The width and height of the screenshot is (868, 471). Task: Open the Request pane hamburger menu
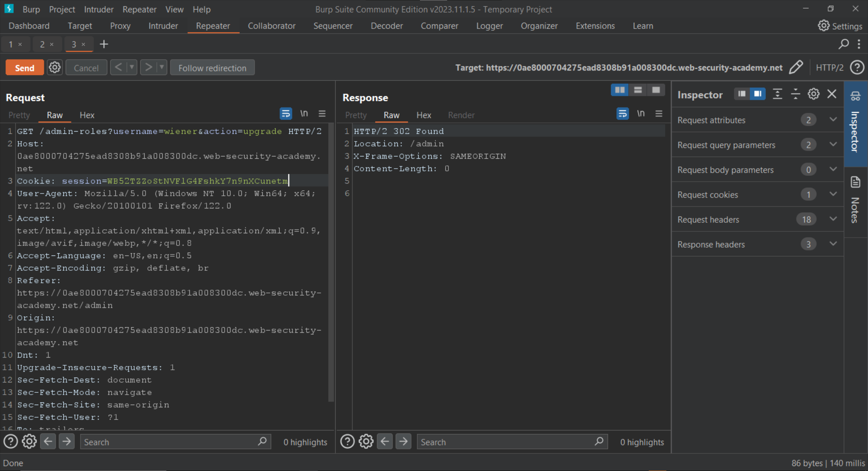(322, 114)
